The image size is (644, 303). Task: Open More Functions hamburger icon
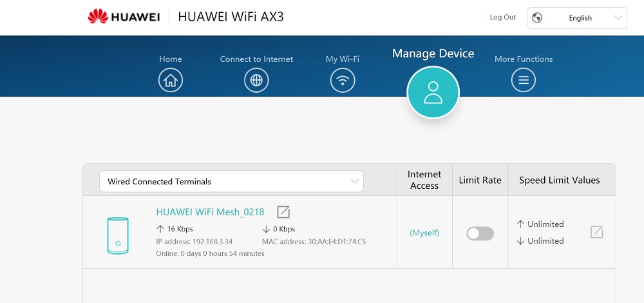tap(523, 80)
